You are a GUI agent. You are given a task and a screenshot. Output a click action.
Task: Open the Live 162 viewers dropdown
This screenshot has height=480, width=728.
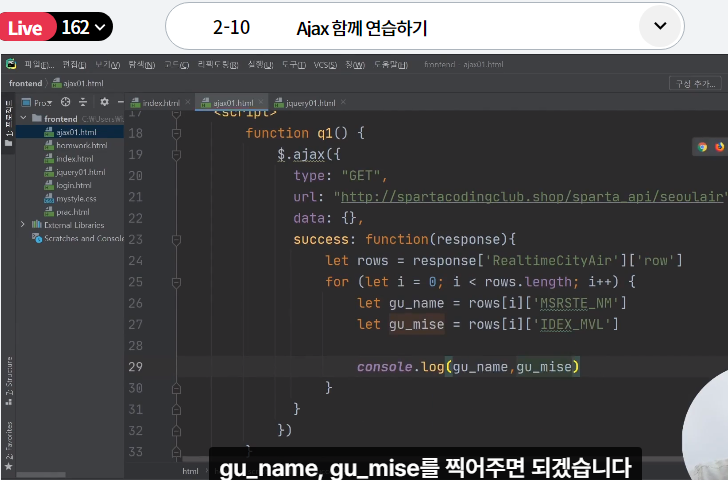tap(84, 27)
